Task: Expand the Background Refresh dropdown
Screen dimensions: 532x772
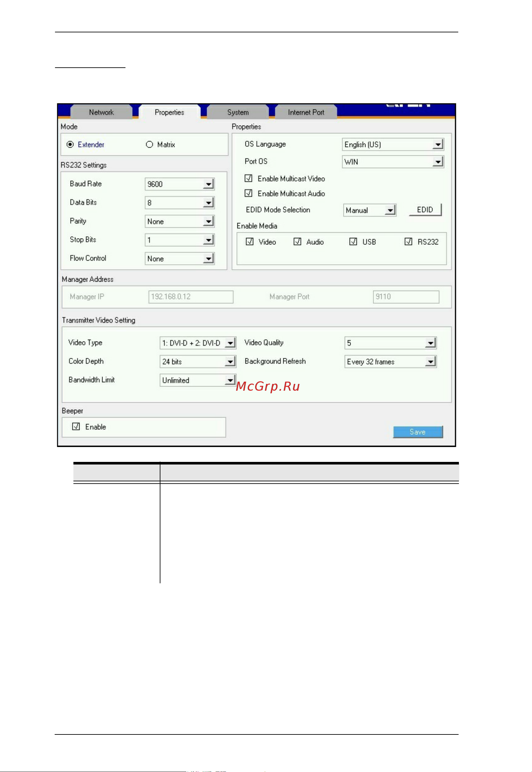Action: point(391,362)
